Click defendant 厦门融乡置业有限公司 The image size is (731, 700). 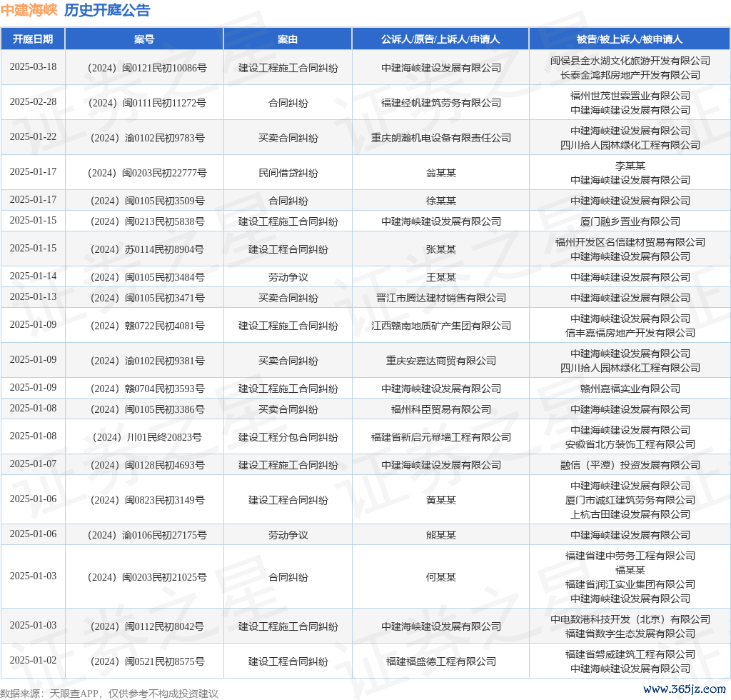point(630,221)
